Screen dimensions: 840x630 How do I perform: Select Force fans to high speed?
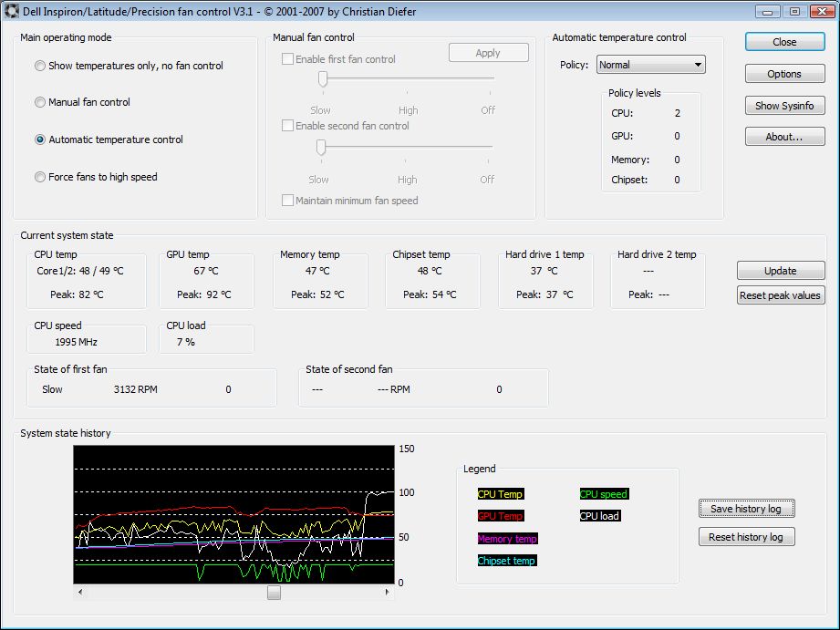96,177
